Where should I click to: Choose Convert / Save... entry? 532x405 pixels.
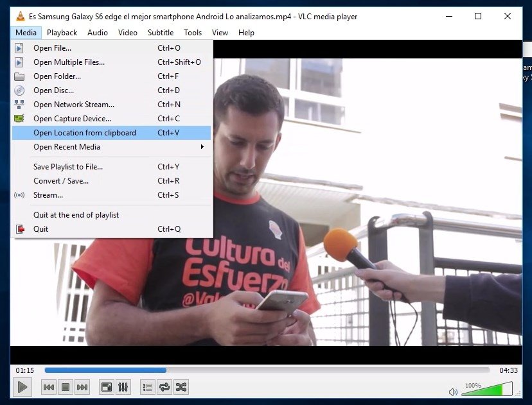tap(111, 181)
